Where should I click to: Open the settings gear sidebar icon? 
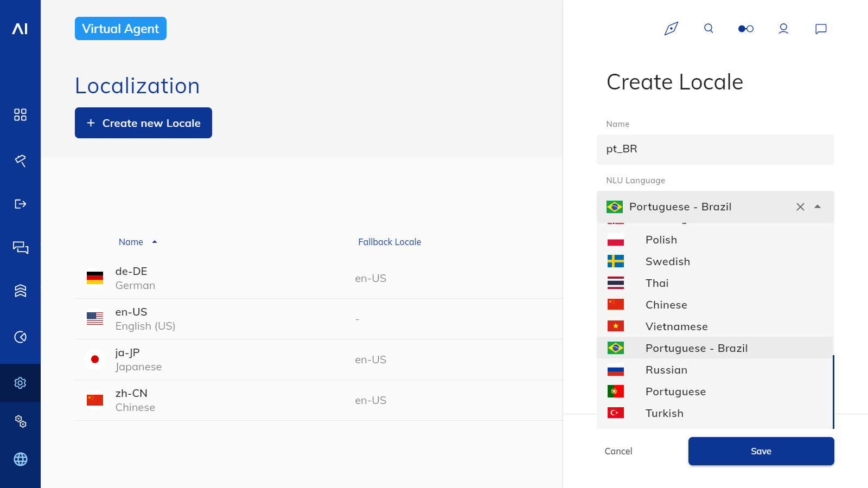[x=20, y=383]
